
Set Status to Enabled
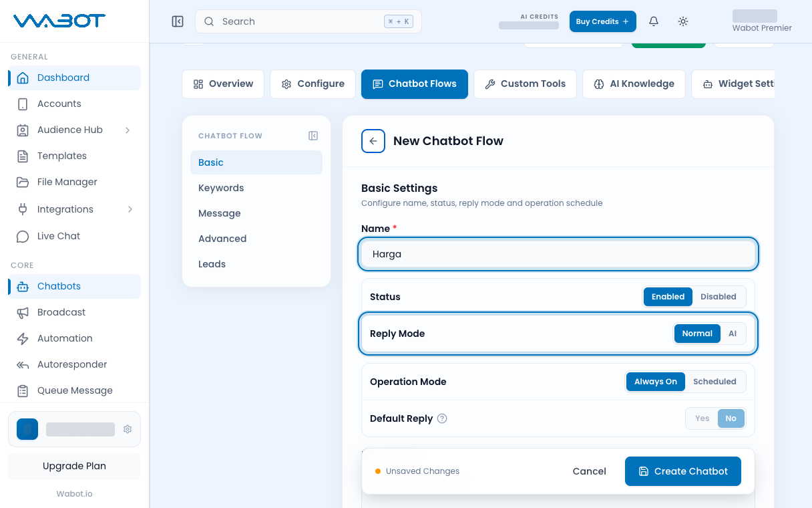coord(668,297)
